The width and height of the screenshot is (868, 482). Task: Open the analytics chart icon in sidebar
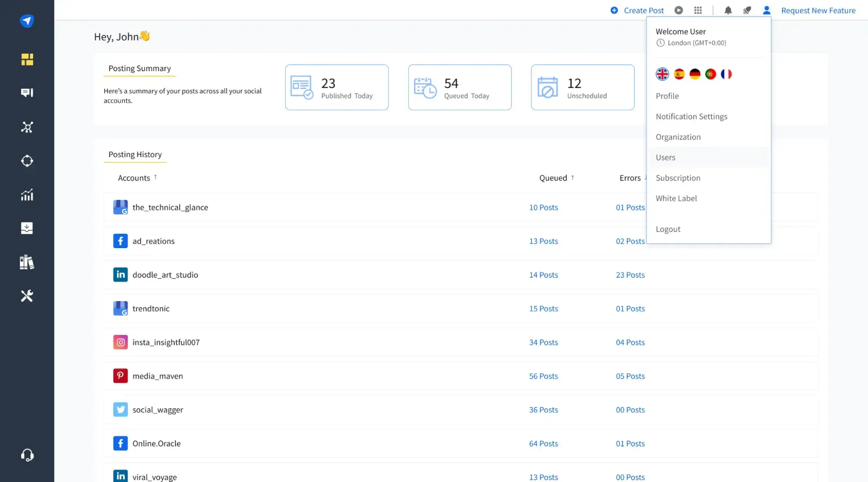(27, 195)
